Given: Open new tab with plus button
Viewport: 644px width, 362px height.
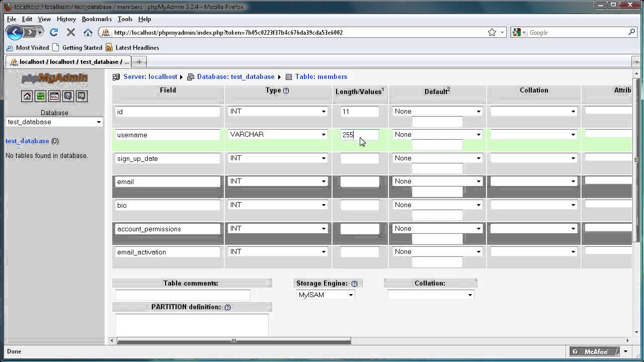Looking at the screenshot, I should pos(139,62).
